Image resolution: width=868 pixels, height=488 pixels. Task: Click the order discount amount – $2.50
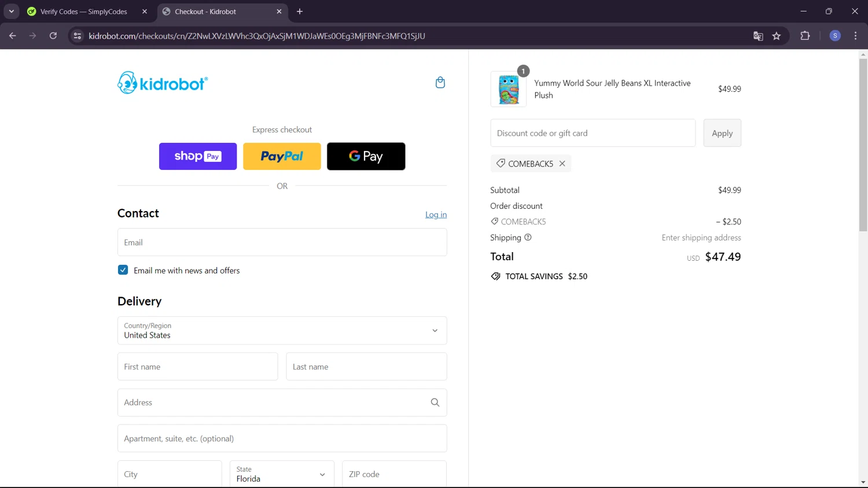tap(729, 222)
